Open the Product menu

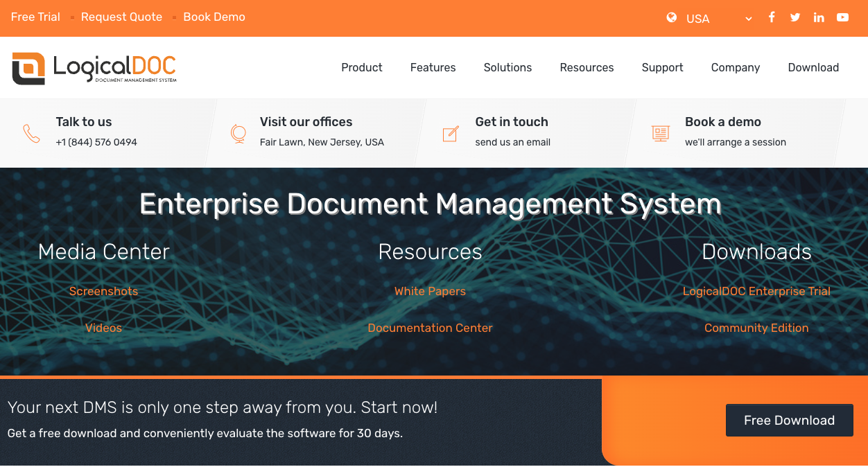362,67
